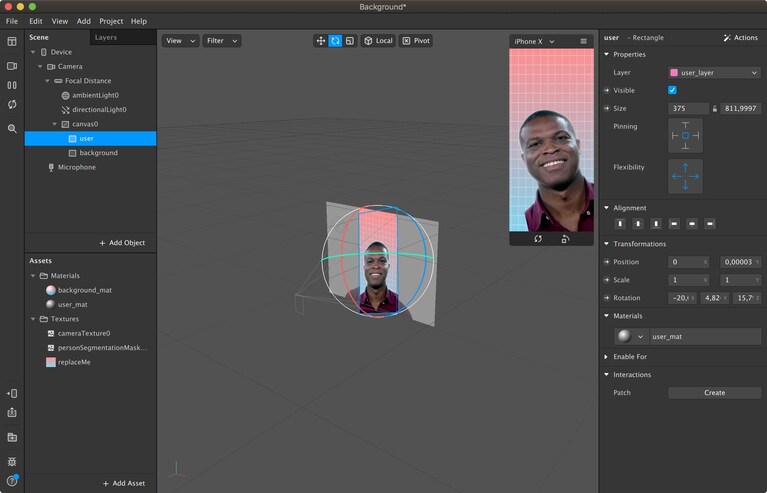
Task: Click the Create patch button
Action: pos(714,393)
